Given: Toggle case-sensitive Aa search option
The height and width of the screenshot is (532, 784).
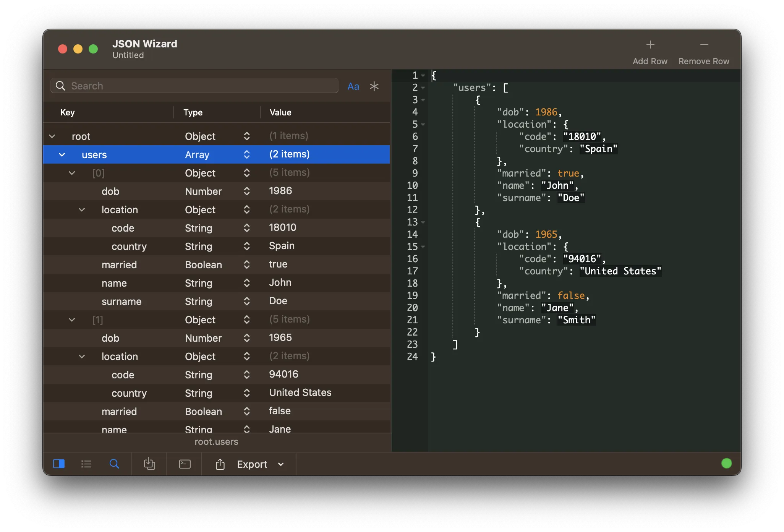Looking at the screenshot, I should pyautogui.click(x=353, y=86).
